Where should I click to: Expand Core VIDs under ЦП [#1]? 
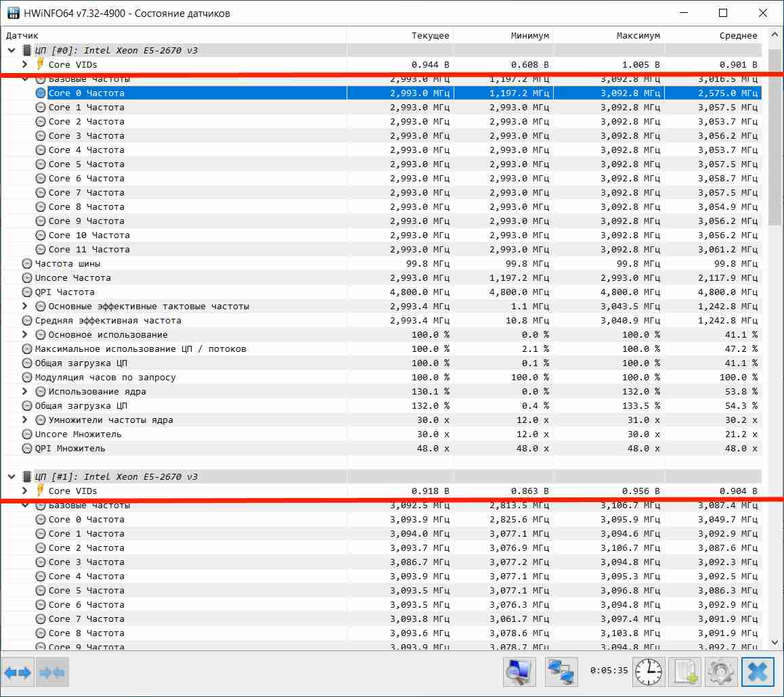pyautogui.click(x=25, y=491)
